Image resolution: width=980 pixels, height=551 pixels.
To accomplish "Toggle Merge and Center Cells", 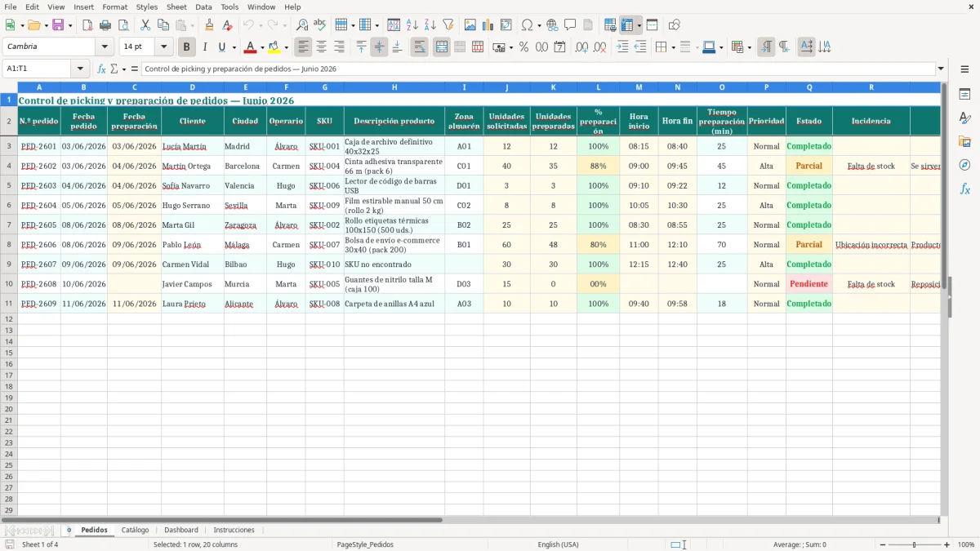I will pyautogui.click(x=442, y=47).
